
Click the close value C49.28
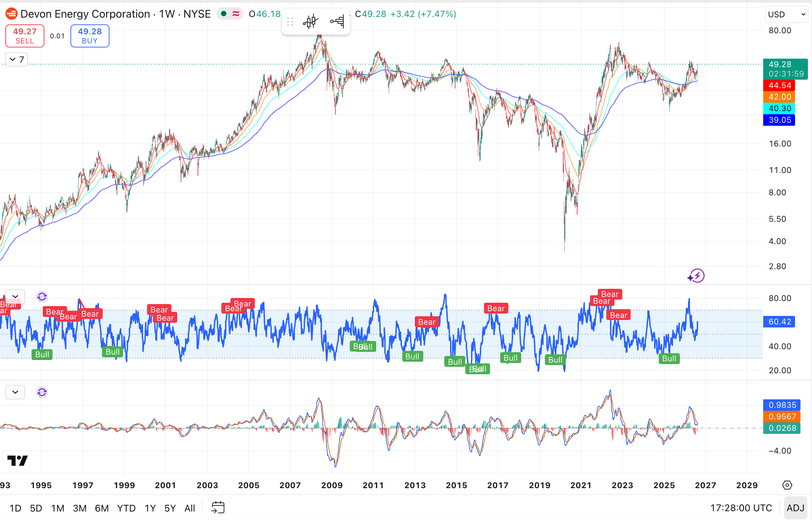pos(370,14)
